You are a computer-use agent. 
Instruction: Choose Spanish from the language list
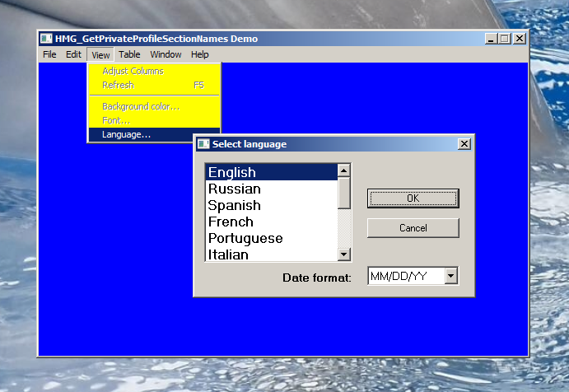point(234,206)
